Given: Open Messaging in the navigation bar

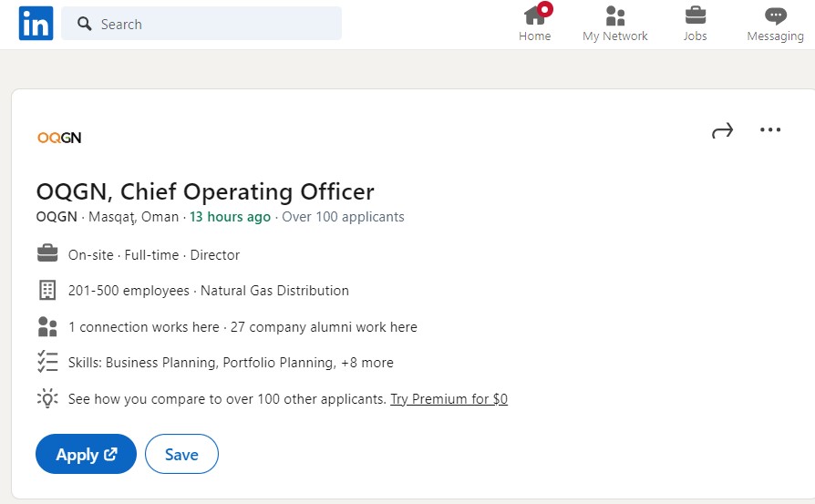Looking at the screenshot, I should click(775, 23).
